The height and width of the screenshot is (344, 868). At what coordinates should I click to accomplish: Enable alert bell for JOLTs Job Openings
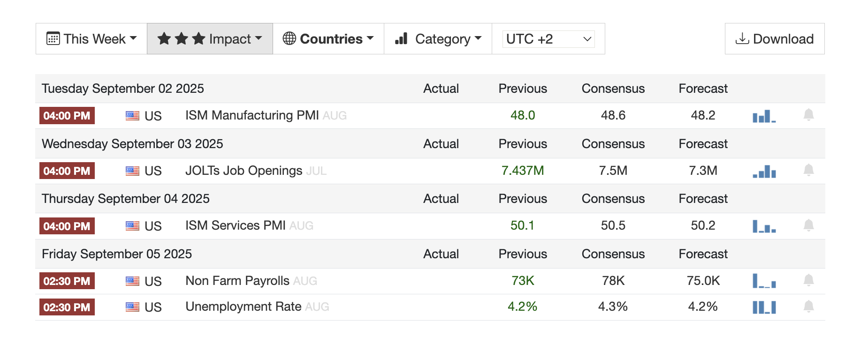tap(808, 170)
